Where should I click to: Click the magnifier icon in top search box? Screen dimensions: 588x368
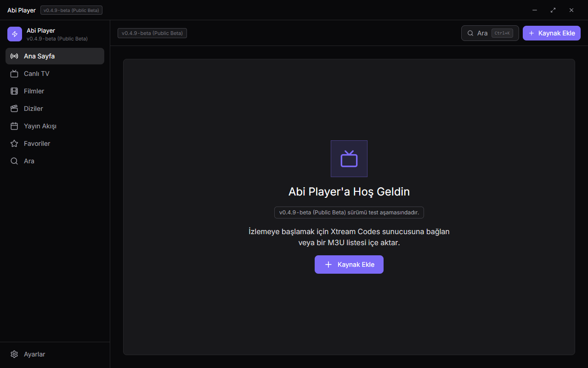(x=470, y=33)
